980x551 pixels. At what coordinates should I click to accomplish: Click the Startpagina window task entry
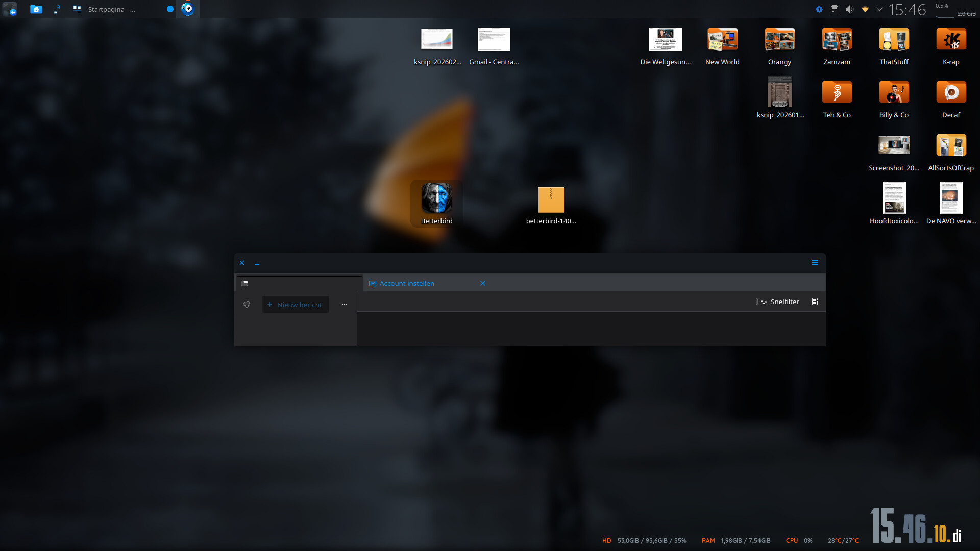[x=111, y=9]
